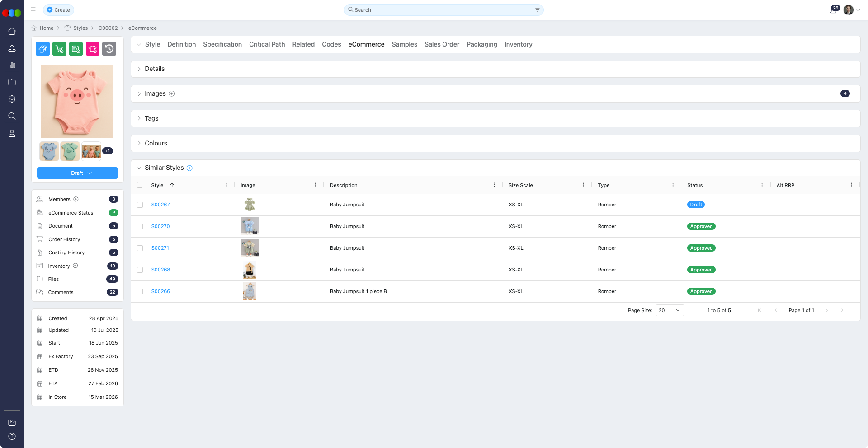Toggle the select-all checkbox in table header
Viewport: 868px width, 448px height.
coord(140,185)
